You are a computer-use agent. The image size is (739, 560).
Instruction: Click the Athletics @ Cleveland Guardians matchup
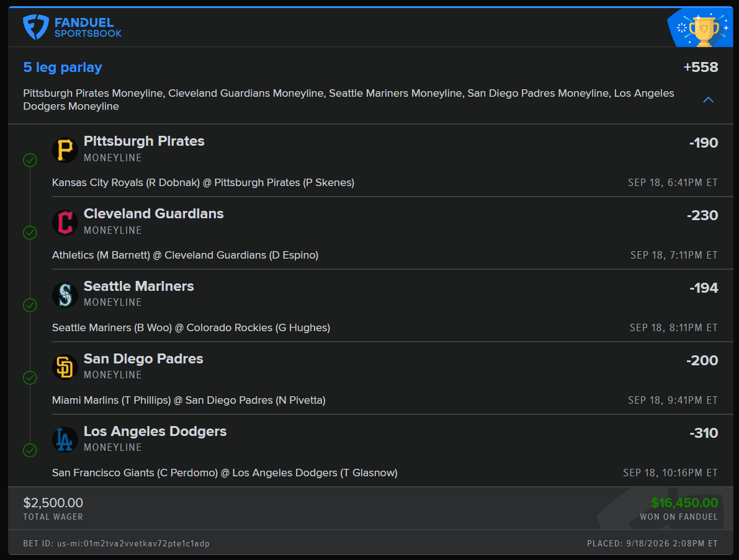coord(186,256)
